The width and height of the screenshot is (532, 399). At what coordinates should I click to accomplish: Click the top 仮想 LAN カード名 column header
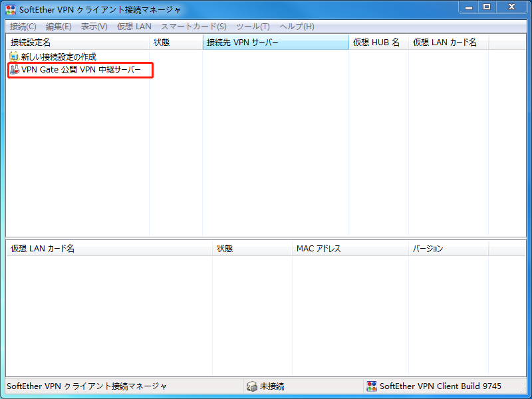point(448,43)
